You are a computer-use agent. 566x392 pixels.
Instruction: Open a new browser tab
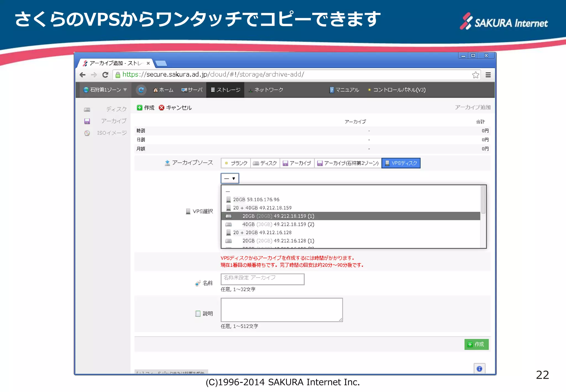click(161, 64)
